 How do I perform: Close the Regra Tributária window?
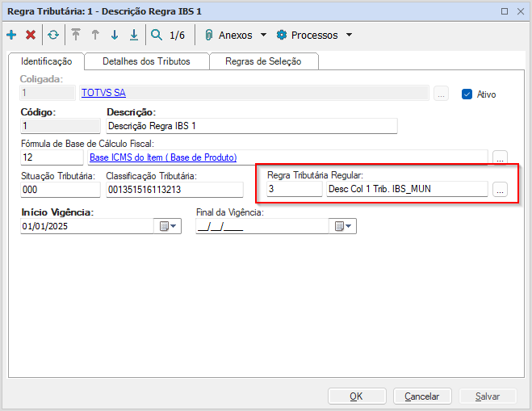pyautogui.click(x=521, y=11)
